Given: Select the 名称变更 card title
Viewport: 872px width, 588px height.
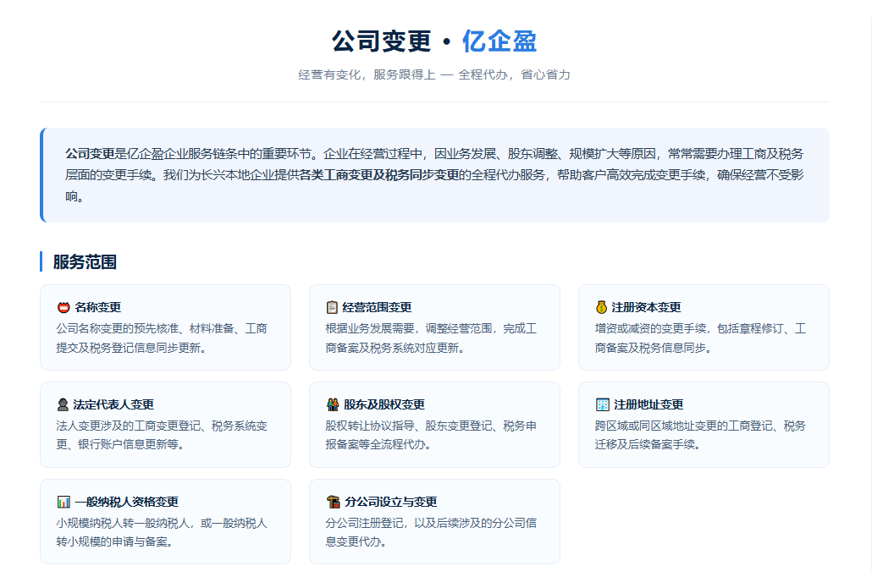Looking at the screenshot, I should [x=98, y=307].
